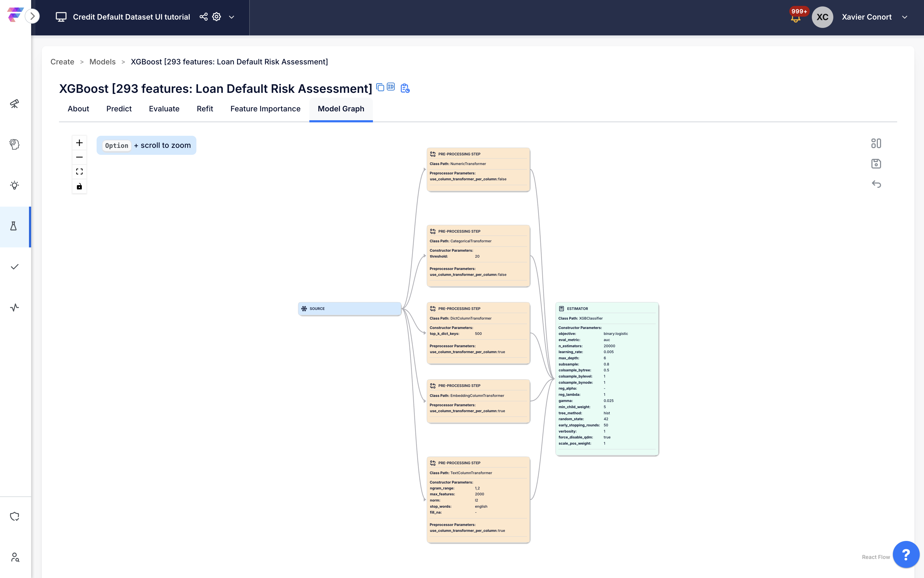Screen dimensions: 924x578
Task: Click the zoom in plus button
Action: (79, 143)
